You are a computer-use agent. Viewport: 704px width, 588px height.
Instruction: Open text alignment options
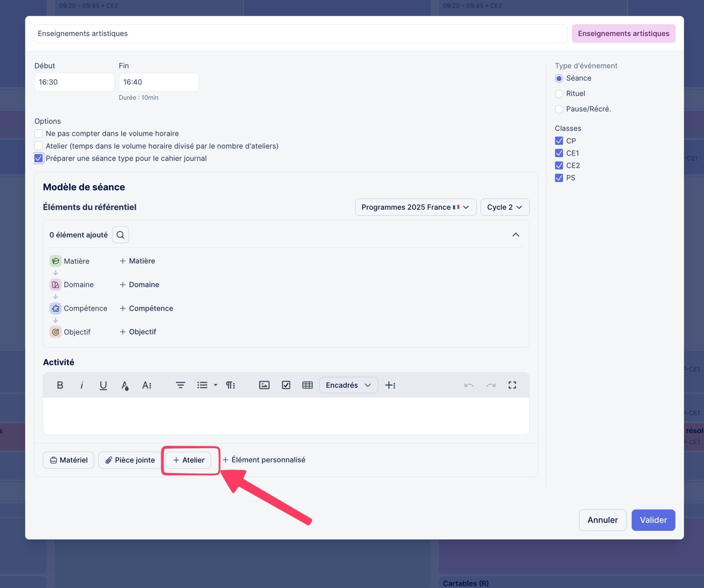pyautogui.click(x=180, y=385)
